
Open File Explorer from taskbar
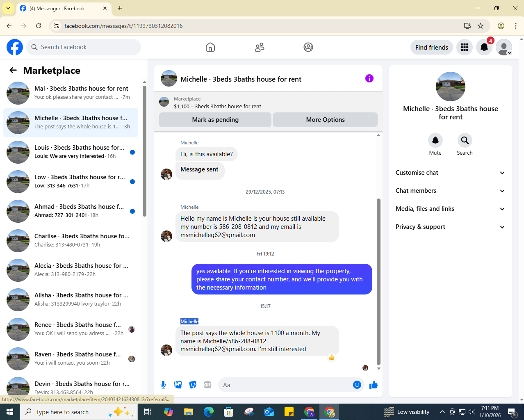coord(188,412)
